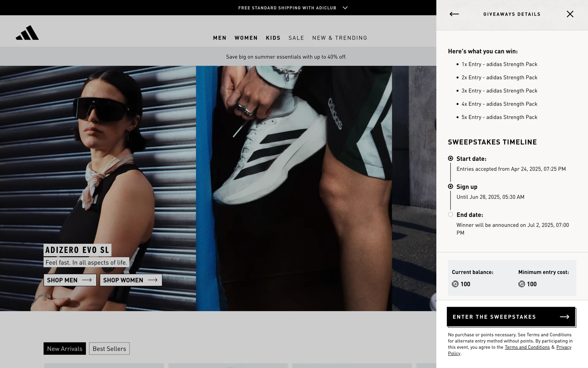Switch to the Best Sellers tab
Screen dimensions: 588x368
(109, 349)
